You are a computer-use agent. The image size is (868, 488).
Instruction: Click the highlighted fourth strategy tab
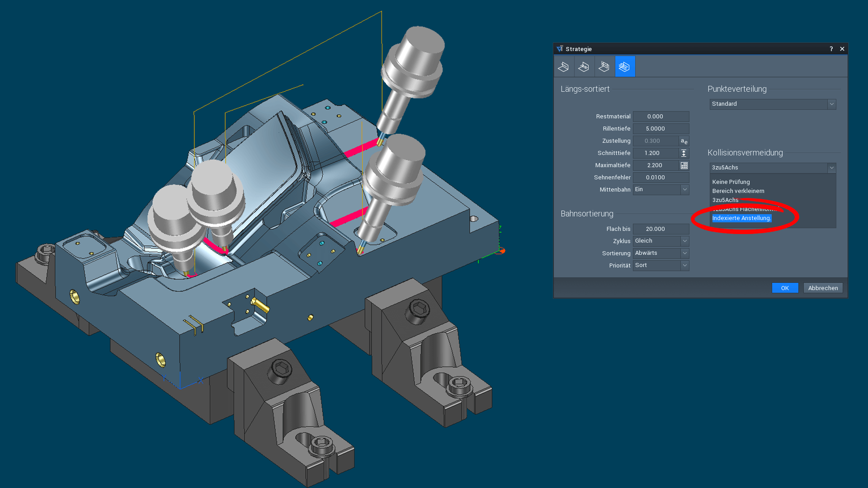pos(625,66)
